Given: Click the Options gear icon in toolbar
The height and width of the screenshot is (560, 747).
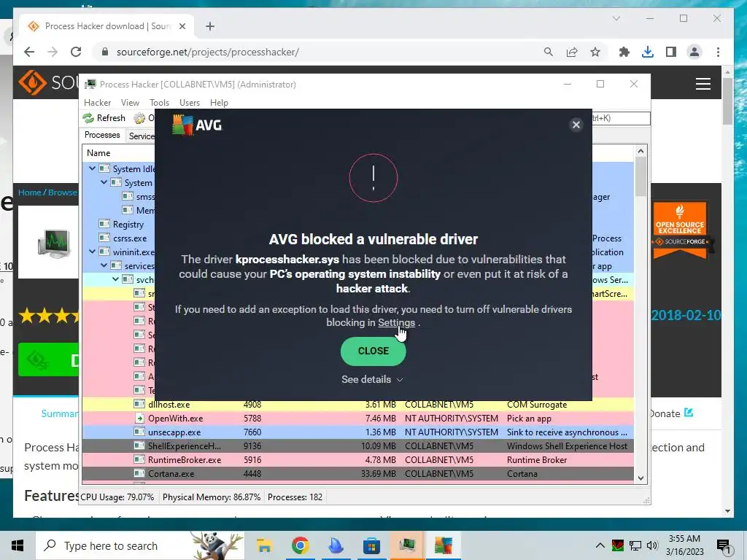Looking at the screenshot, I should click(x=139, y=118).
